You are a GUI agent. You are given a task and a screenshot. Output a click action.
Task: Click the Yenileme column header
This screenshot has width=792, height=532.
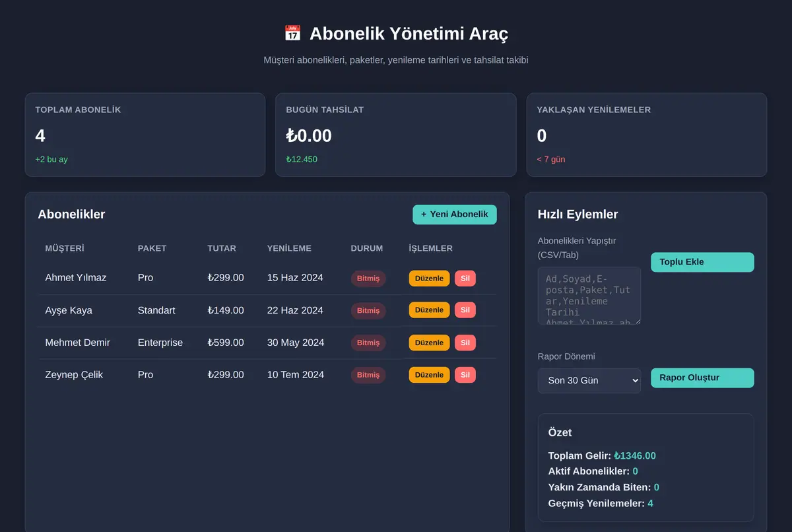[289, 248]
